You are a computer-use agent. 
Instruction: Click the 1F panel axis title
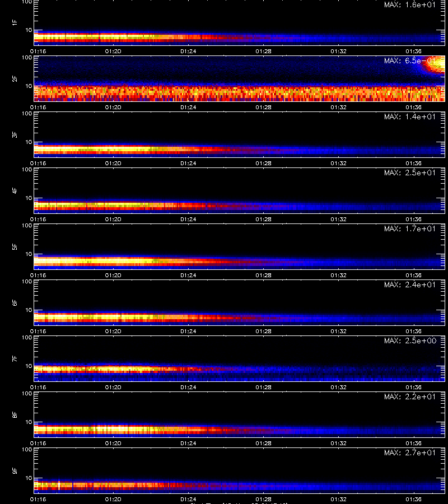pyautogui.click(x=15, y=22)
